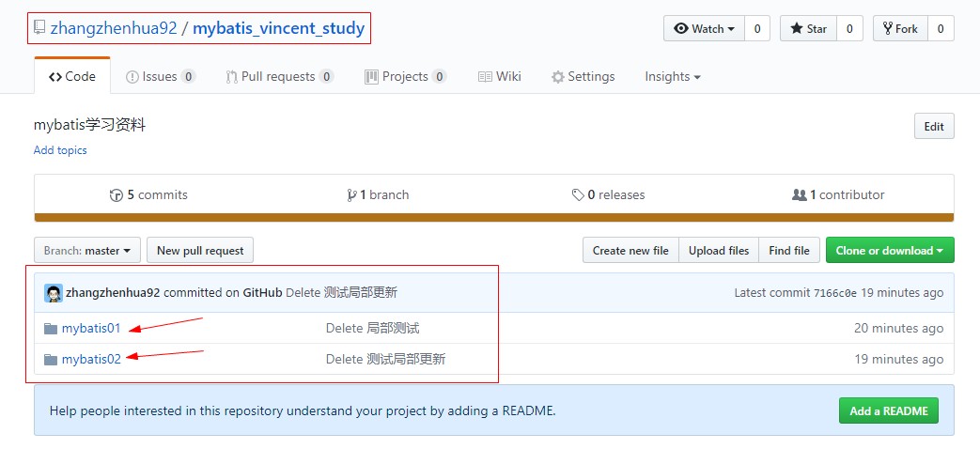Switch to the Code tab
Image resolution: width=980 pixels, height=449 pixels.
[x=72, y=76]
